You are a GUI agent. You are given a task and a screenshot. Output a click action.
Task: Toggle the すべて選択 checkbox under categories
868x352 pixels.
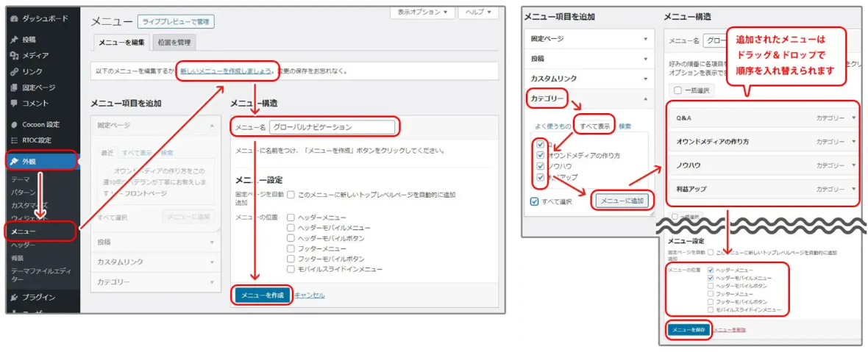pyautogui.click(x=534, y=201)
